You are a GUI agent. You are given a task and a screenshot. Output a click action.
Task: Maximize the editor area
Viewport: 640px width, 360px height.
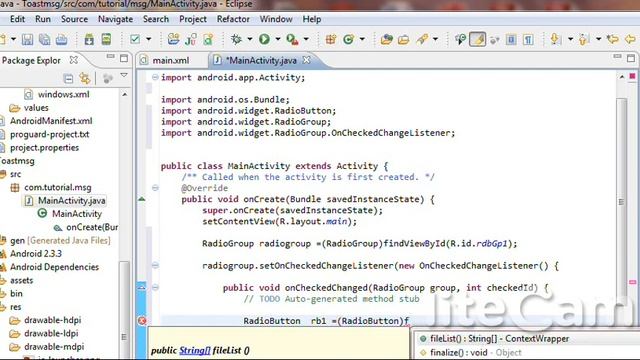[x=631, y=58]
